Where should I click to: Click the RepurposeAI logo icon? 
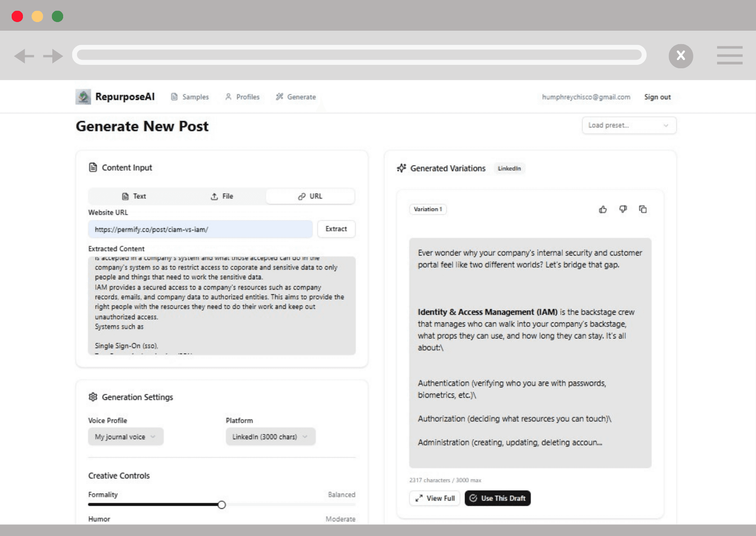click(x=83, y=97)
